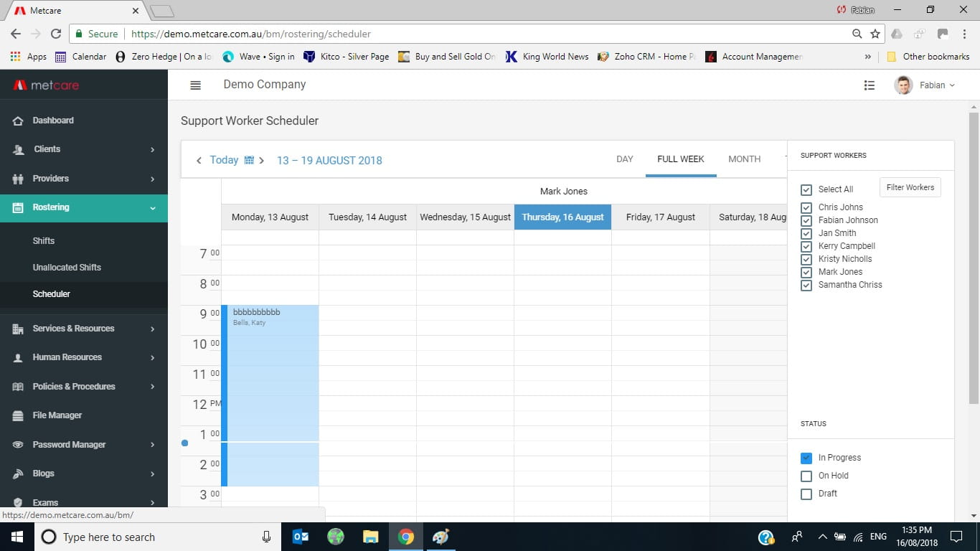Screen dimensions: 980x551
Task: Go to previous week arrow
Action: tap(199, 161)
